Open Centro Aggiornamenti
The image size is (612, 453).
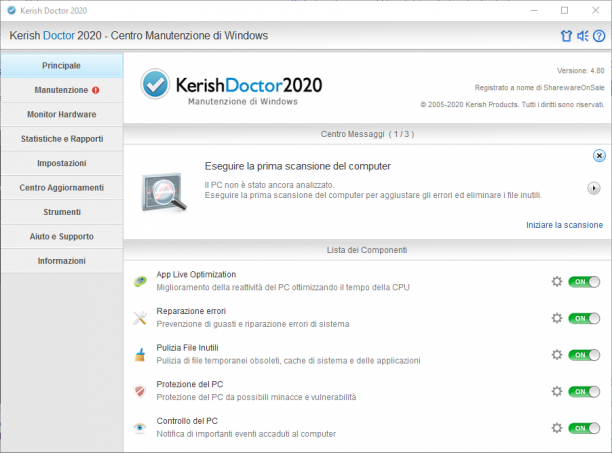pos(62,188)
